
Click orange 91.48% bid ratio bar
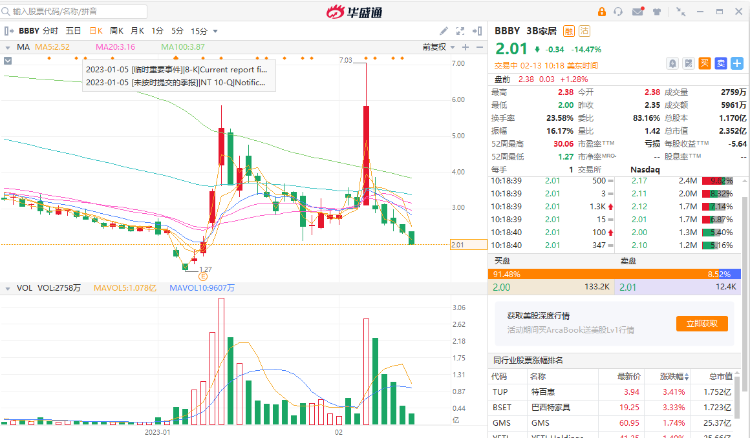pyautogui.click(x=602, y=274)
